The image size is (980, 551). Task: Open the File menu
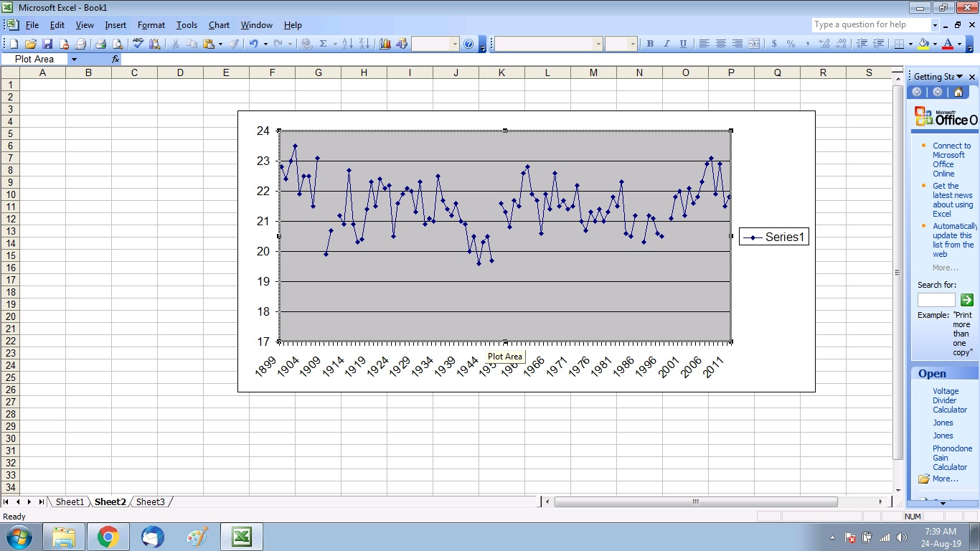point(32,25)
